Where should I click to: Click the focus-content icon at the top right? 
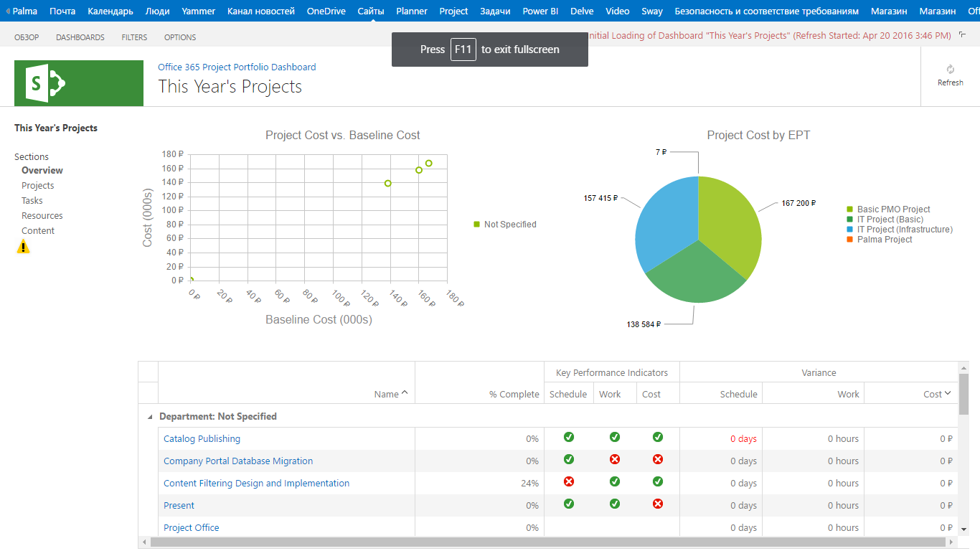pyautogui.click(x=963, y=34)
